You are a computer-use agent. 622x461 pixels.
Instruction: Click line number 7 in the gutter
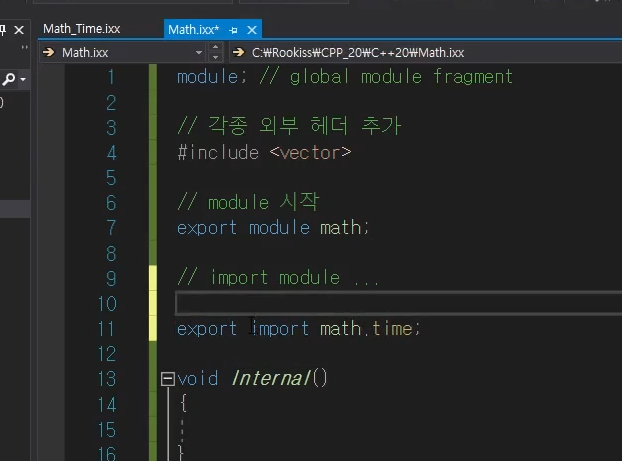[111, 228]
